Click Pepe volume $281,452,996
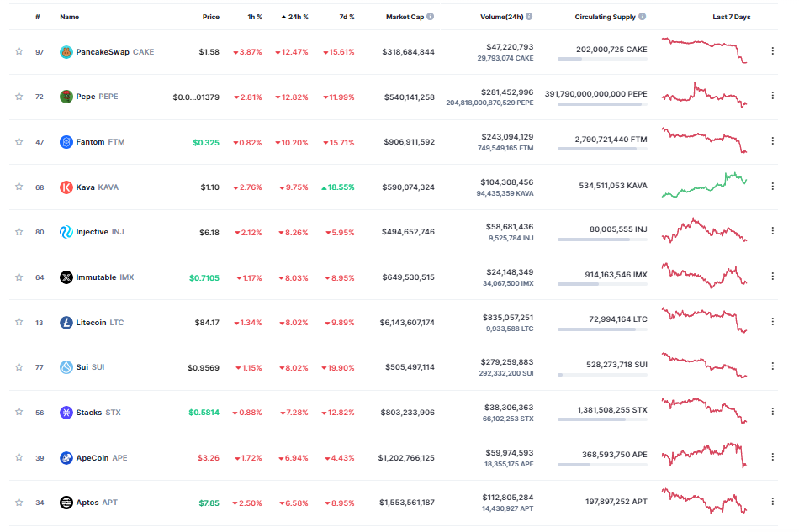This screenshot has width=799, height=532. coord(507,92)
